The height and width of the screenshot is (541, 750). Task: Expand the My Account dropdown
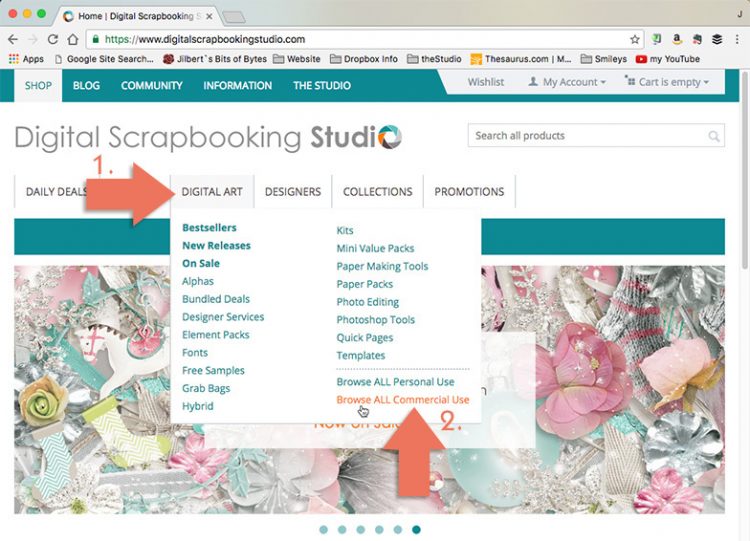click(567, 82)
